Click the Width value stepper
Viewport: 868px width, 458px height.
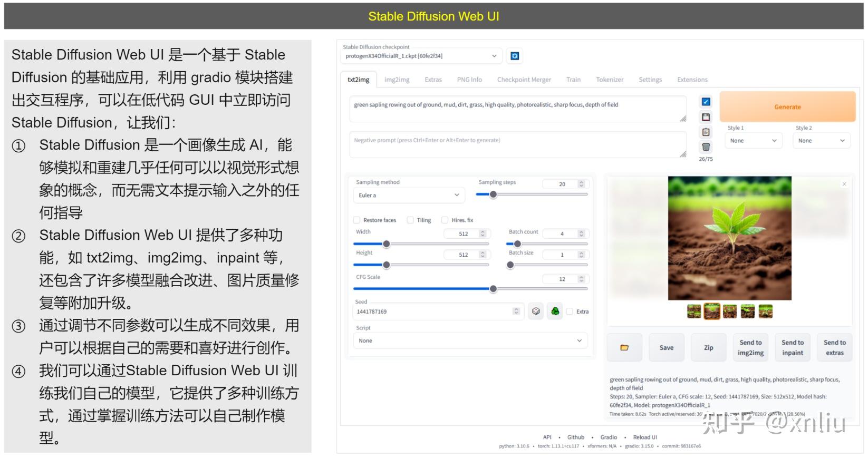pos(483,233)
